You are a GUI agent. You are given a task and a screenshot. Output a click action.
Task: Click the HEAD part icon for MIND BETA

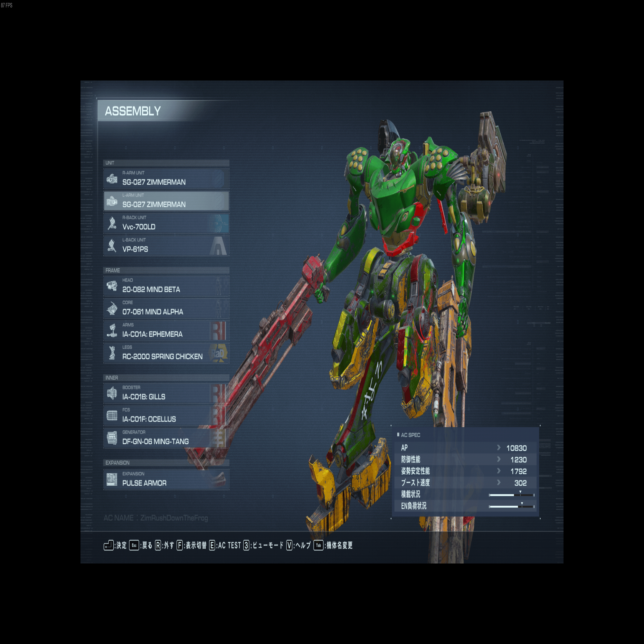coord(112,286)
